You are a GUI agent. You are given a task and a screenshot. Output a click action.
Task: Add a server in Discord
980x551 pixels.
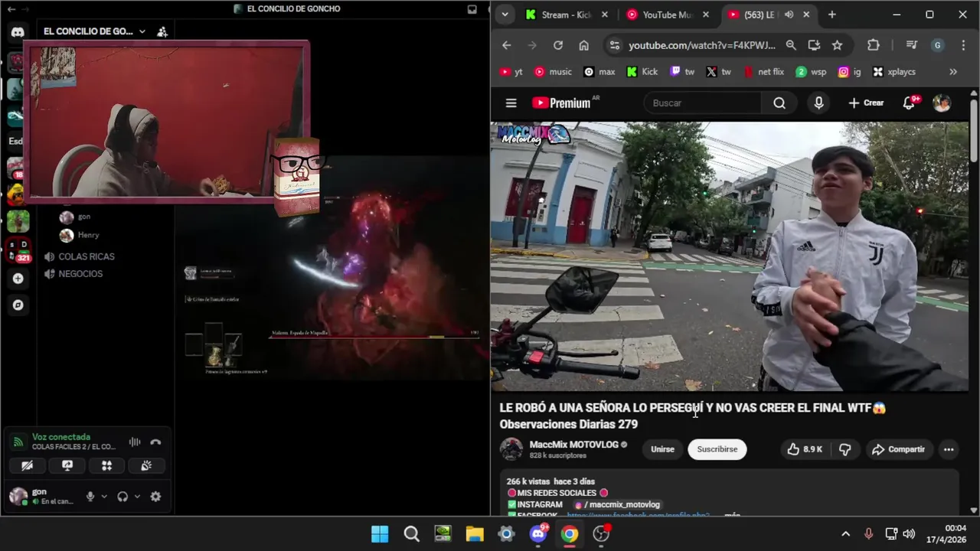tap(18, 279)
